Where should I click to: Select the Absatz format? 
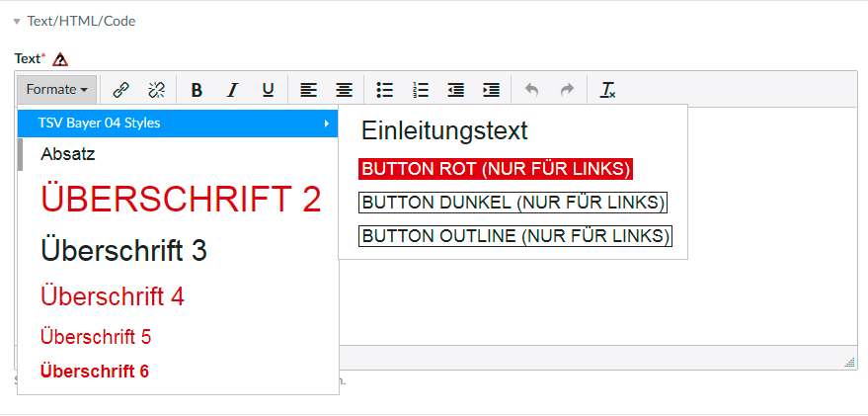68,154
